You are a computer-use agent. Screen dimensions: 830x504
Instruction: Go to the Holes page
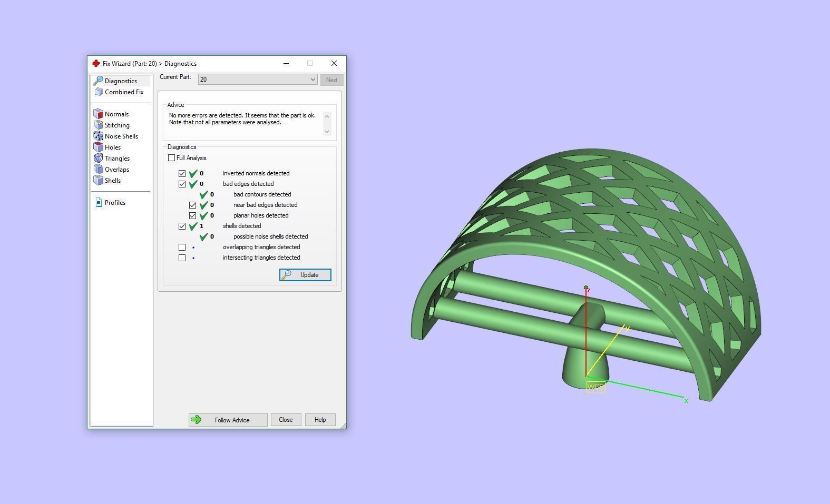[x=113, y=147]
